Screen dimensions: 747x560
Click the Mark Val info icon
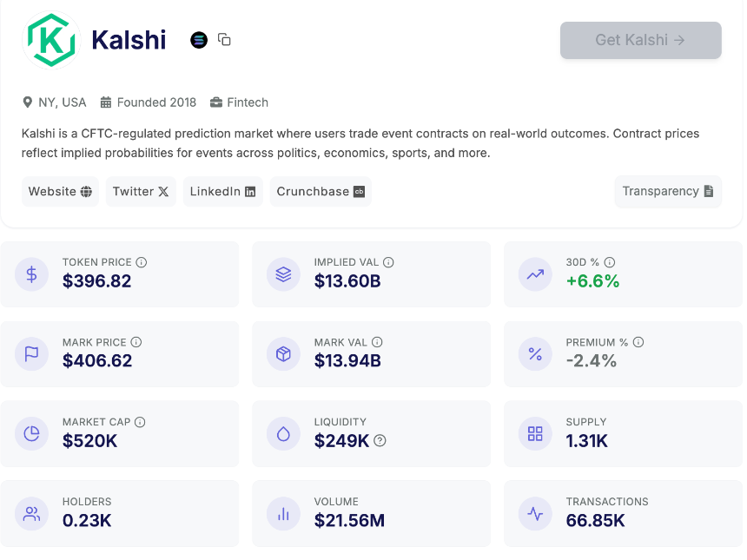click(x=377, y=342)
